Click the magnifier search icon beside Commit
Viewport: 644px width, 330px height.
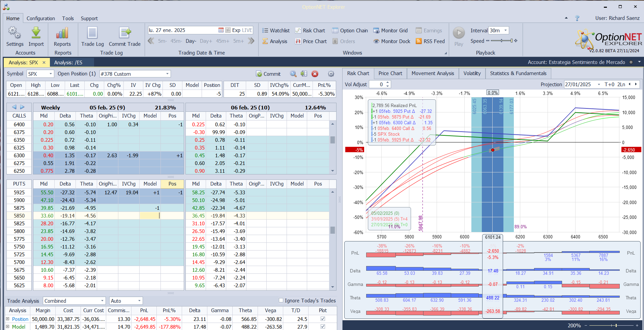[x=293, y=74]
